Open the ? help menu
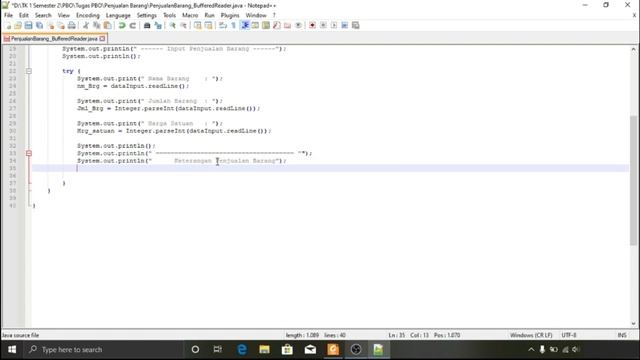The height and width of the screenshot is (360, 640). pyautogui.click(x=274, y=15)
